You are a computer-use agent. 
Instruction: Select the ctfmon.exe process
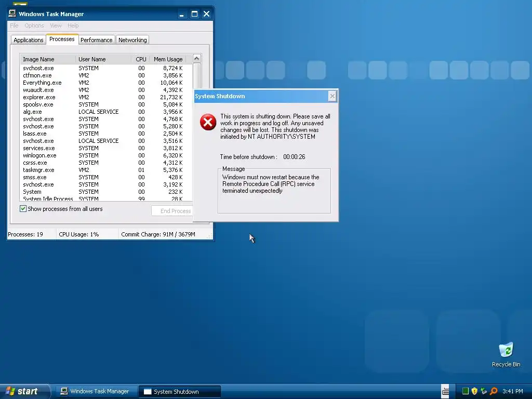click(x=106, y=75)
